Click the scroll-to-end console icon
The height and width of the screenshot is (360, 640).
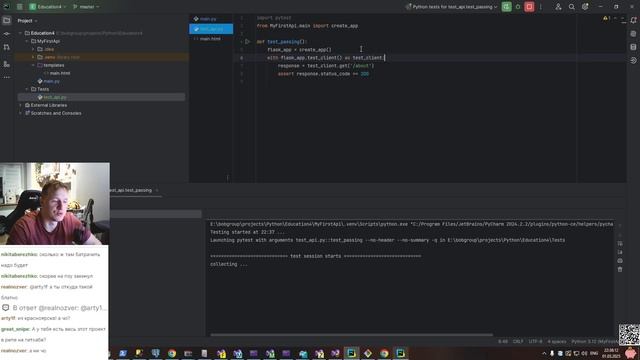(620, 252)
